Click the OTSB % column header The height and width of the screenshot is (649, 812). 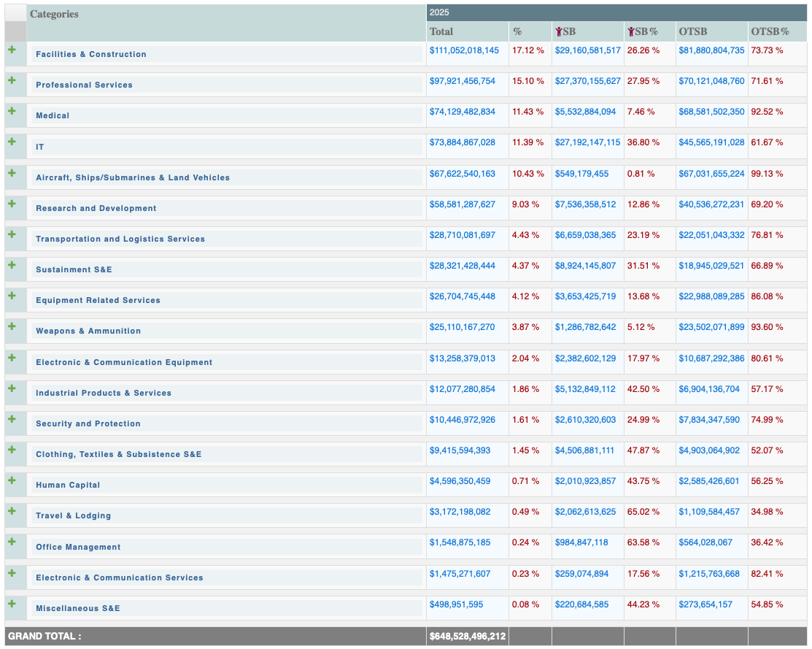pos(770,31)
